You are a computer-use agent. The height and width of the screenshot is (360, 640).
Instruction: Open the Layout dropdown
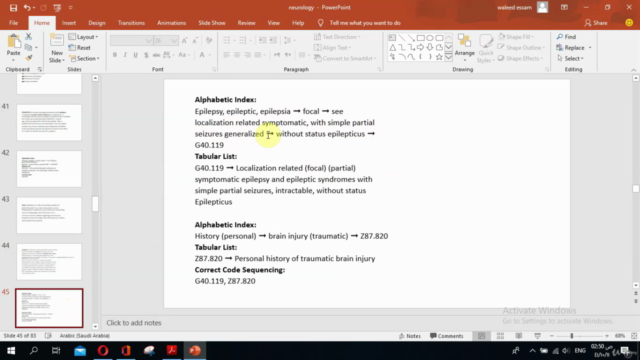[x=84, y=37]
